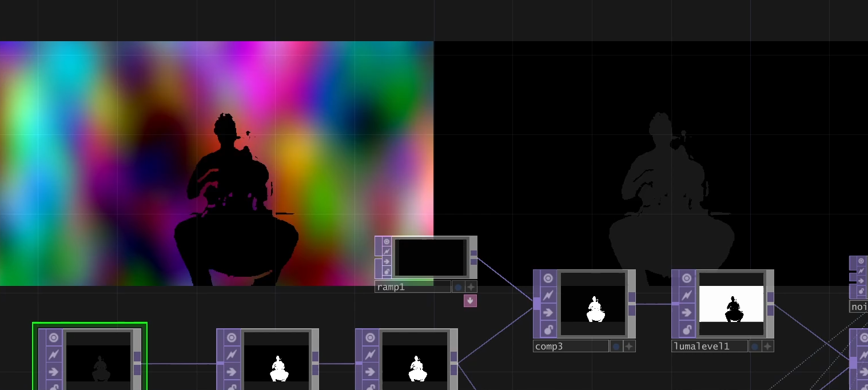The image size is (868, 390).
Task: Expand the pink docked arrow below ramp1
Action: (x=470, y=301)
